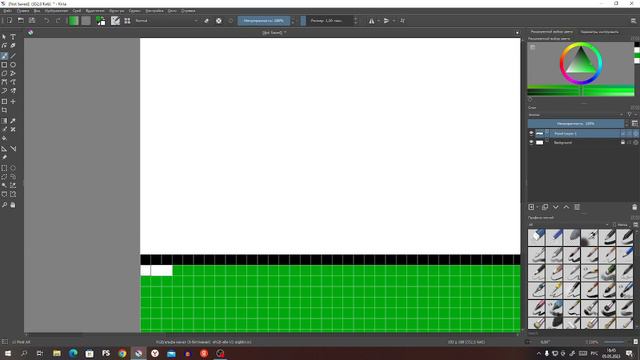Expand the add layer dropdown arrow
This screenshot has width=640, height=360.
point(537,207)
